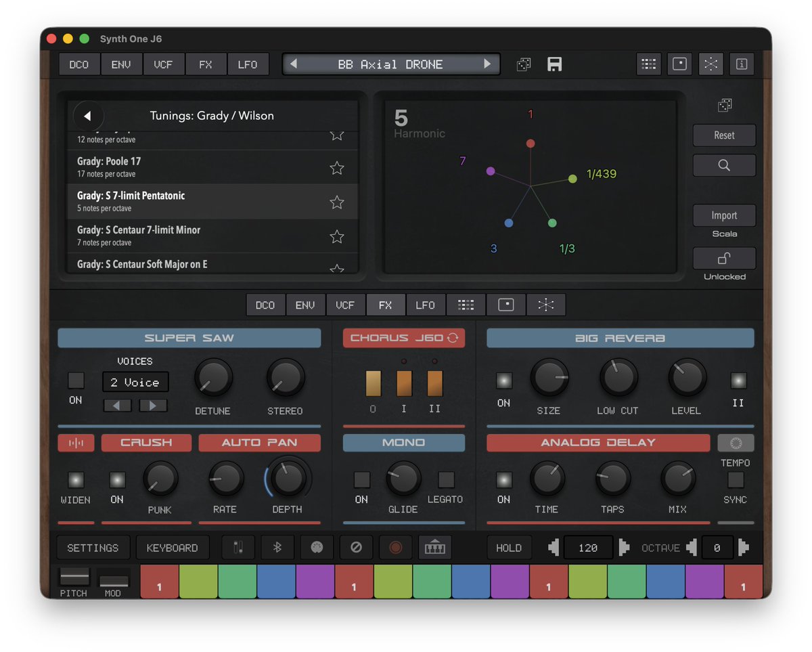This screenshot has width=812, height=652.
Task: Enable the TEMPO SYNC switch
Action: click(736, 480)
